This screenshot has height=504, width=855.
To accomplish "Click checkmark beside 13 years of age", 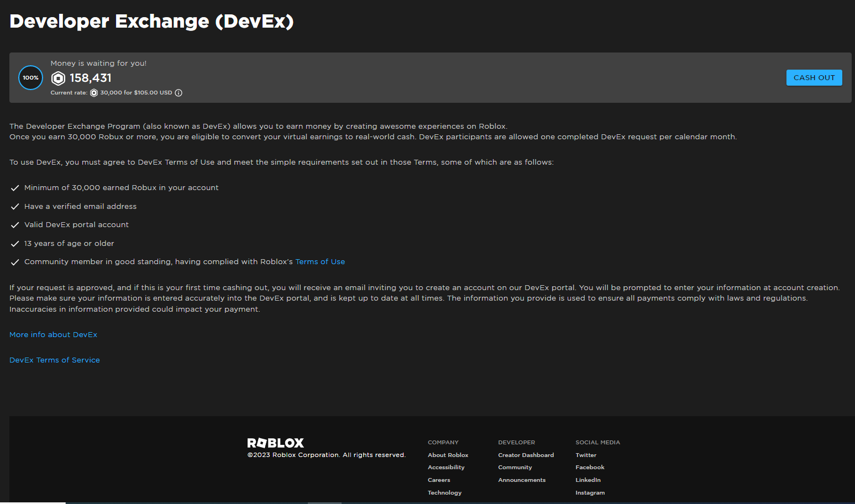I will click(x=15, y=244).
